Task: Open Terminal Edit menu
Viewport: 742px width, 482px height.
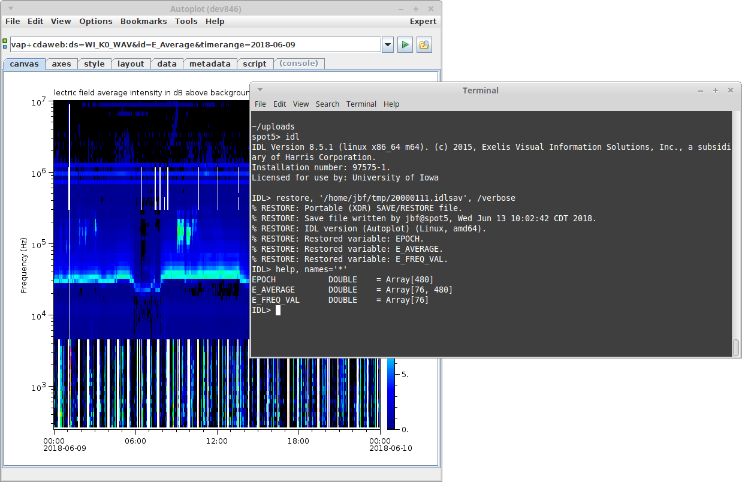Action: [280, 104]
